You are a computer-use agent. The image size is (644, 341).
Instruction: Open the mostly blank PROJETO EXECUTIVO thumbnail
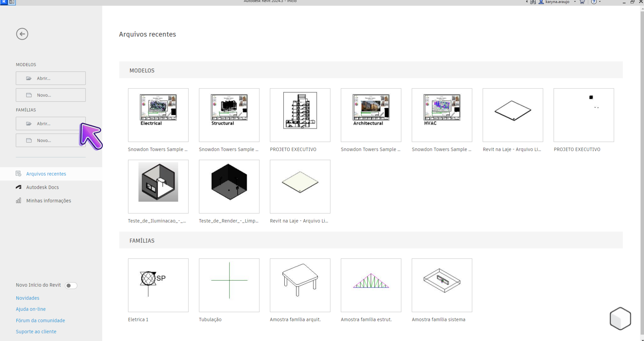point(584,115)
